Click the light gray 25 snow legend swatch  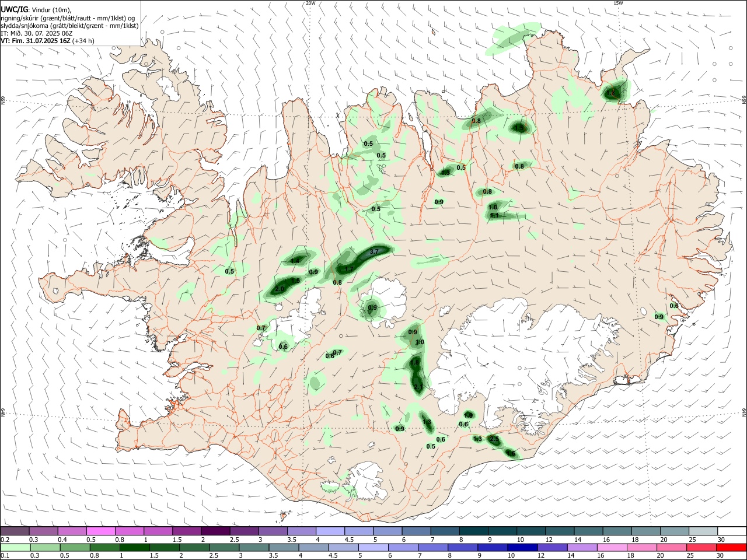pyautogui.click(x=703, y=531)
